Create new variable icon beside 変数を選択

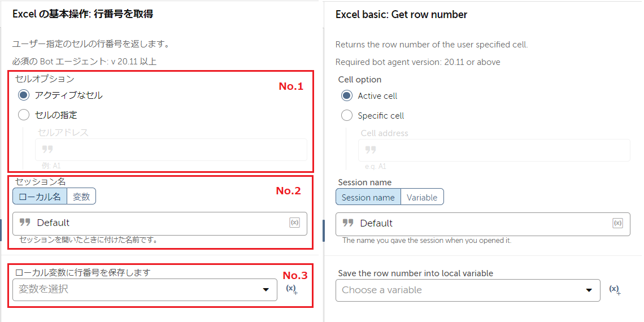click(x=291, y=289)
